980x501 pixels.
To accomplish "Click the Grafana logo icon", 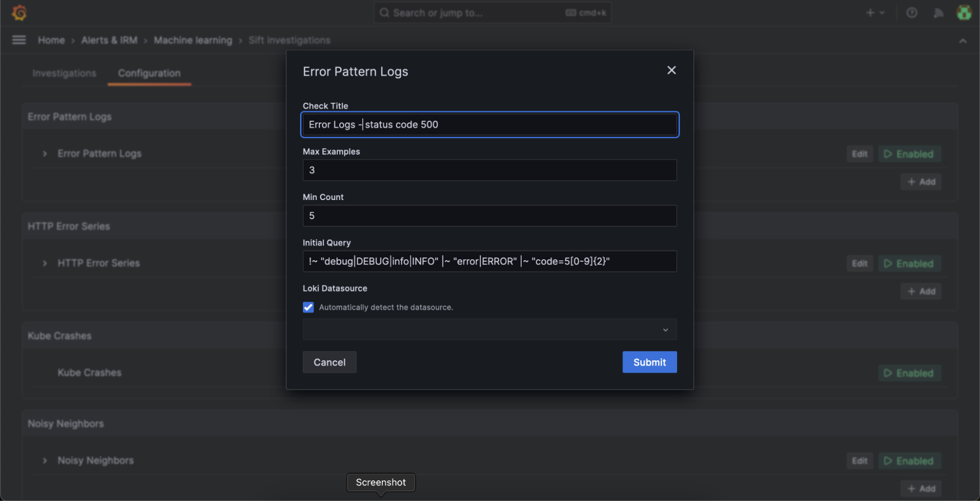I will coord(19,13).
